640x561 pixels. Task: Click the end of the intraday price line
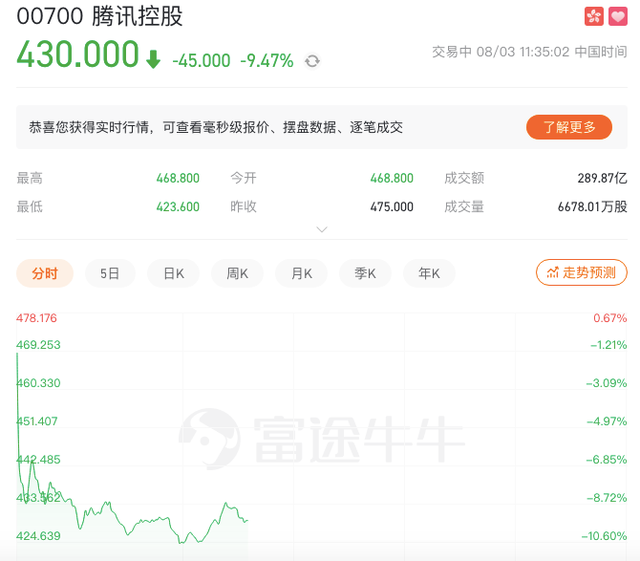coord(247,521)
